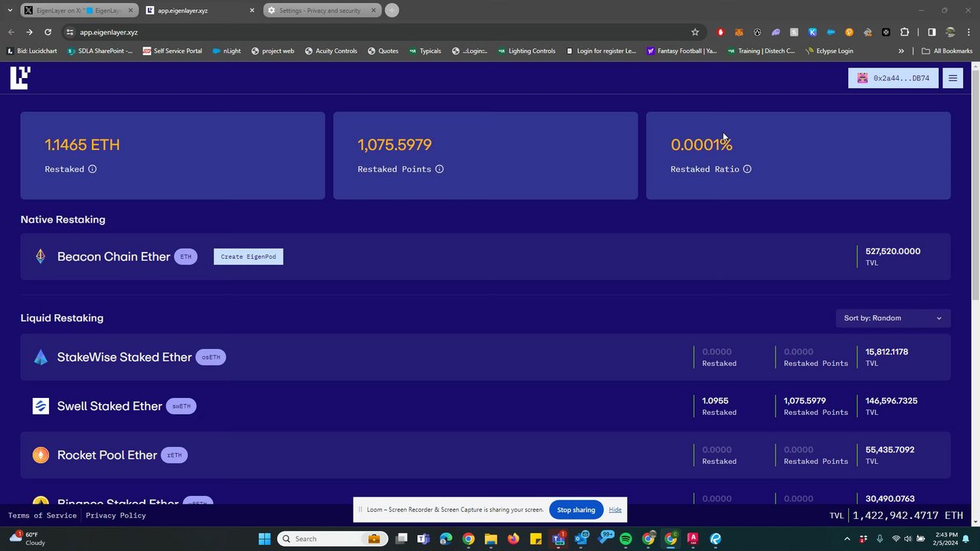Click the EigenLayer logo in the header
The image size is (980, 551).
point(20,78)
